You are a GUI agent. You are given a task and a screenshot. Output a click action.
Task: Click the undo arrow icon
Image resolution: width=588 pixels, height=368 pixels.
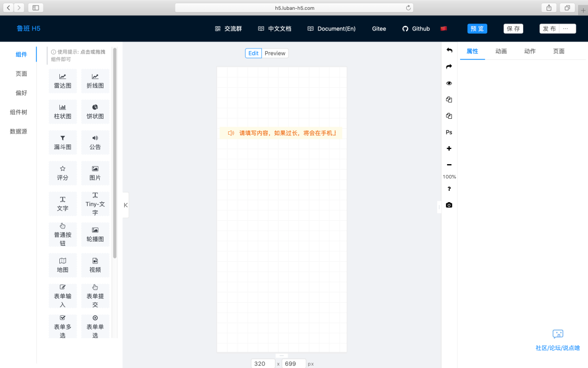(449, 50)
